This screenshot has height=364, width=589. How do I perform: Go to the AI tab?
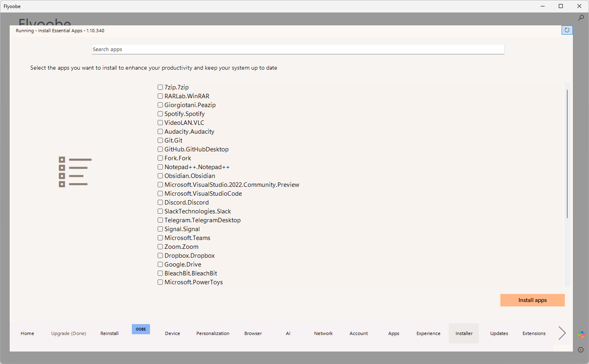point(288,333)
